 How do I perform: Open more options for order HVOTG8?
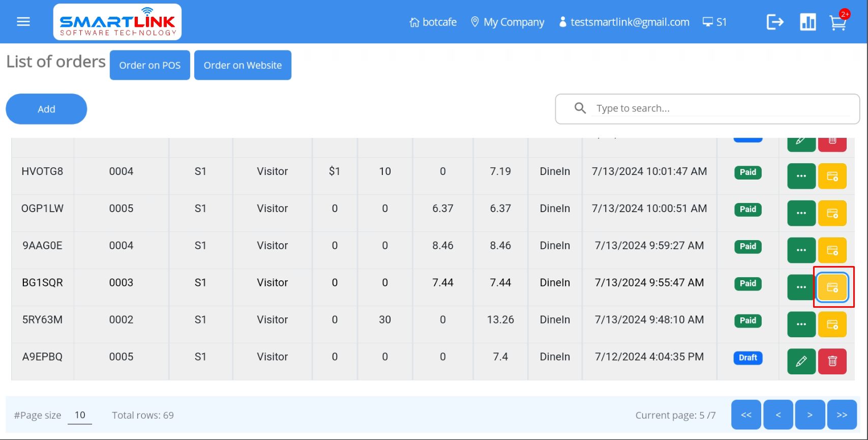[801, 176]
